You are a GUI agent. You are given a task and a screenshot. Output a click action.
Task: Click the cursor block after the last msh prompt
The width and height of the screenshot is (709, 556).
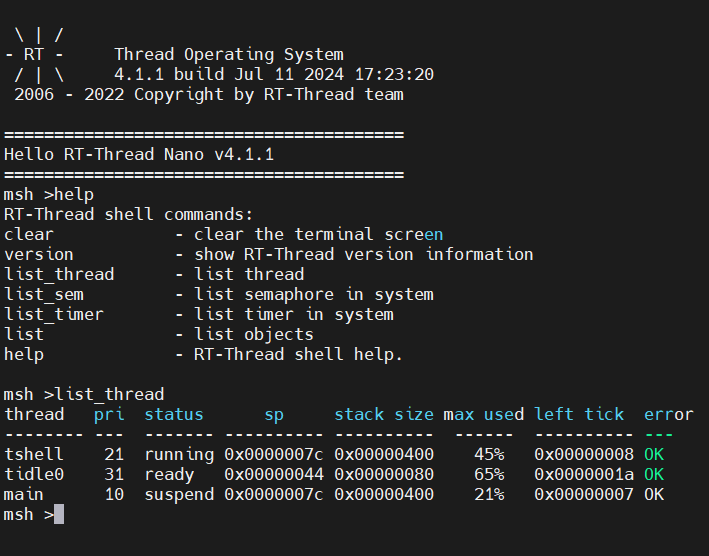pyautogui.click(x=59, y=514)
